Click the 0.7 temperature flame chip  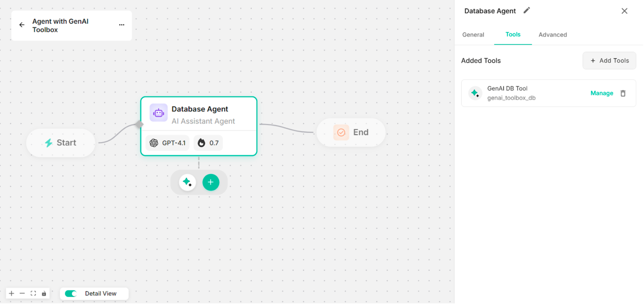pos(208,143)
